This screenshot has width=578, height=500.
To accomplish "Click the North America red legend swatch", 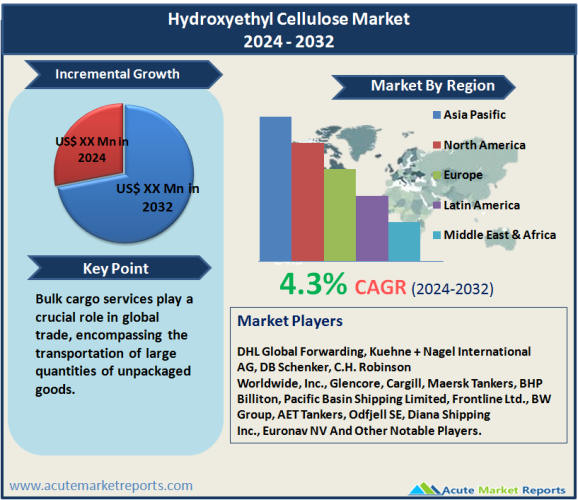I will click(437, 145).
